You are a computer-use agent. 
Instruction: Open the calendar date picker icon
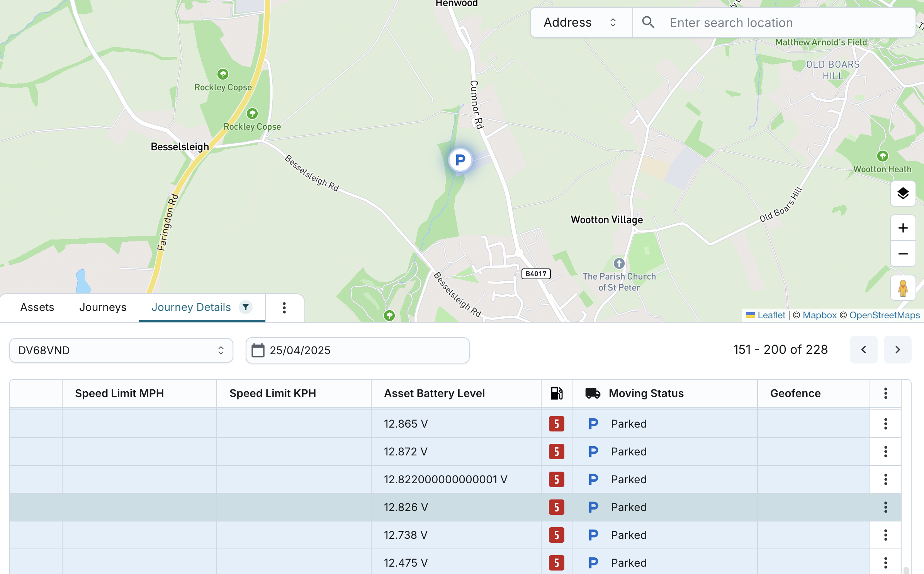[258, 350]
